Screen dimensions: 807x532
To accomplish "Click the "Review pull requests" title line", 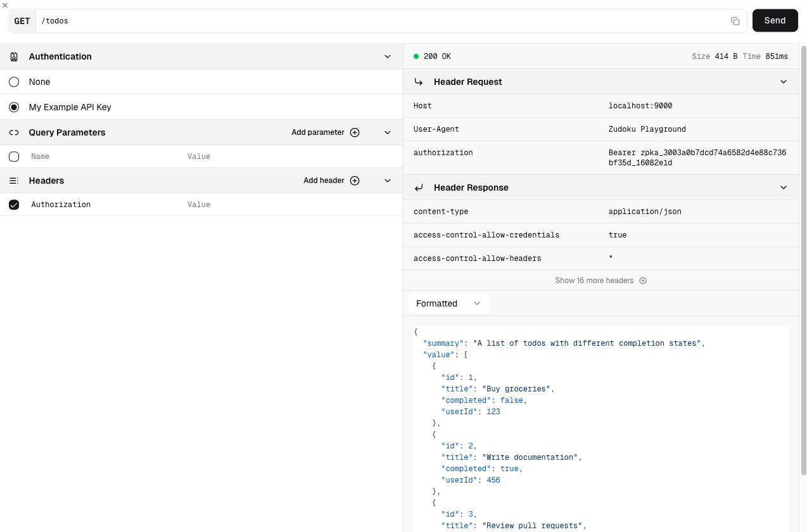I will pyautogui.click(x=514, y=526).
